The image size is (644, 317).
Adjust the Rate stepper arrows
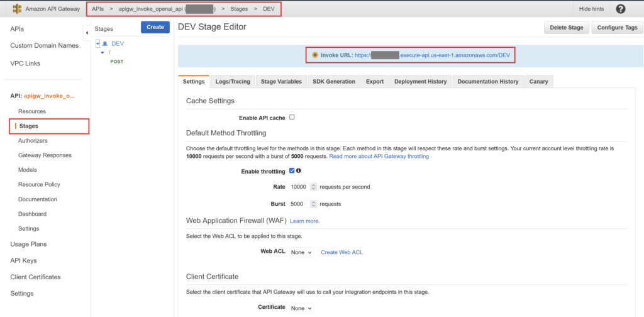point(314,187)
